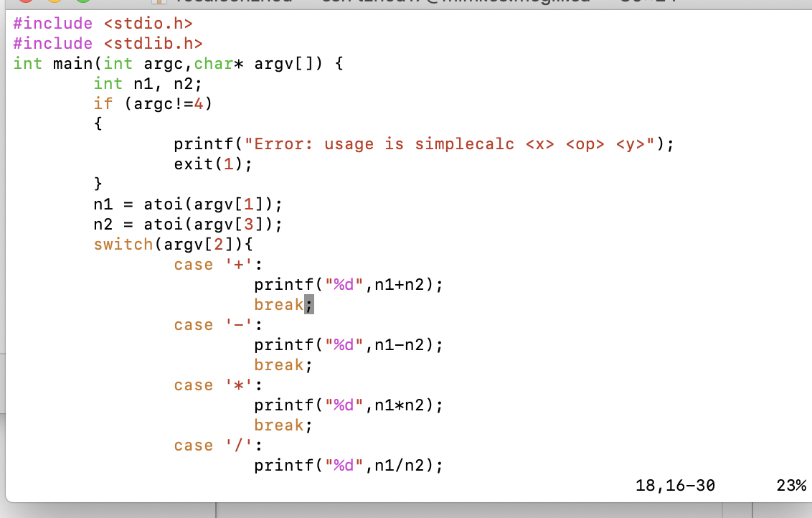Click the 18,16-30 cursor position indicator

click(673, 485)
